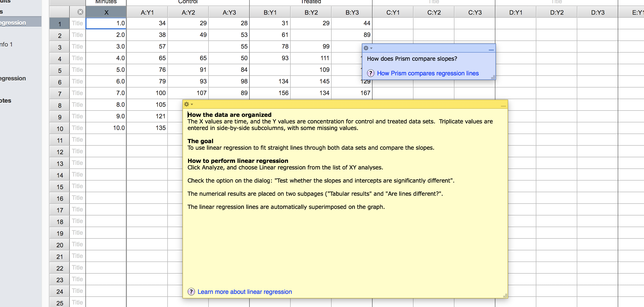Image resolution: width=644 pixels, height=307 pixels.
Task: Select the B:Y3 column header
Action: click(x=352, y=12)
